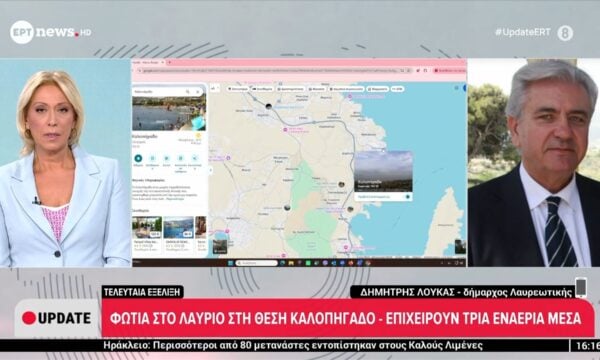
Task: Click the Send to phone icon
Action: coord(181,158)
